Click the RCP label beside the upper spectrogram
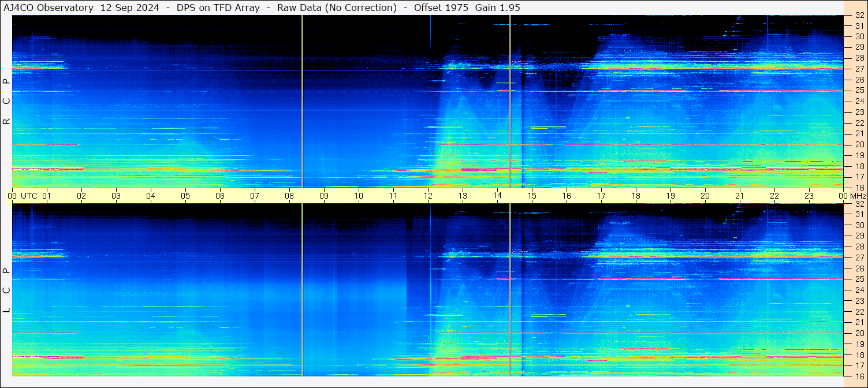Image resolution: width=868 pixels, height=388 pixels. tap(7, 102)
